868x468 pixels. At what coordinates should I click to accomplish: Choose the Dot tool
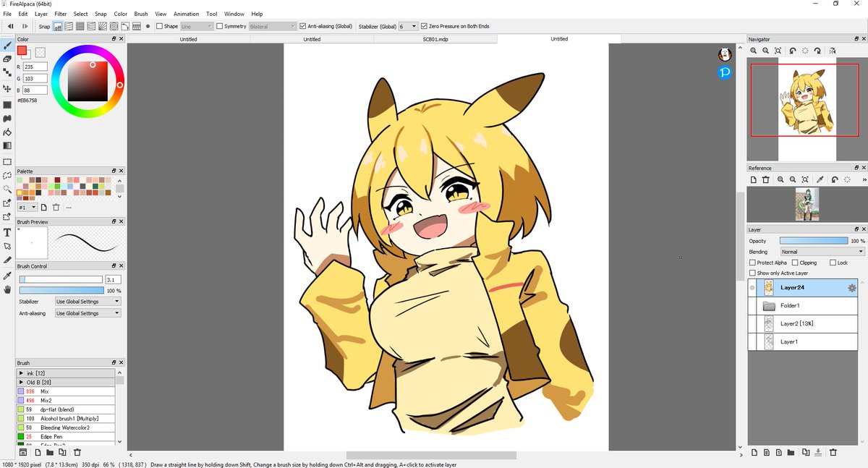(x=7, y=73)
